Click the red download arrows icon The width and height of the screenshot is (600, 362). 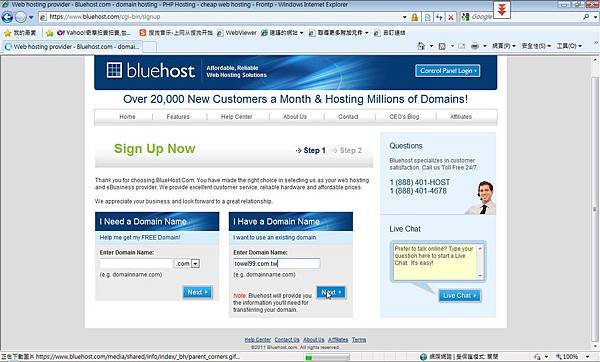pos(502,9)
